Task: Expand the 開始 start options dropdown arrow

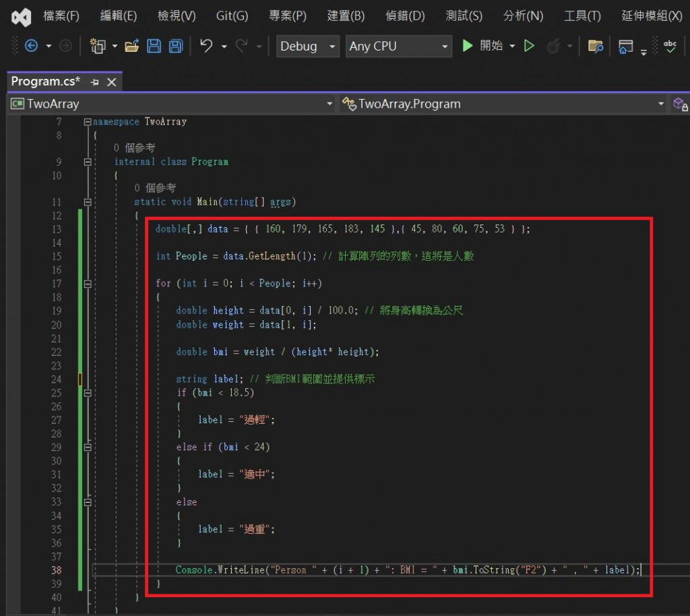Action: pyautogui.click(x=512, y=47)
